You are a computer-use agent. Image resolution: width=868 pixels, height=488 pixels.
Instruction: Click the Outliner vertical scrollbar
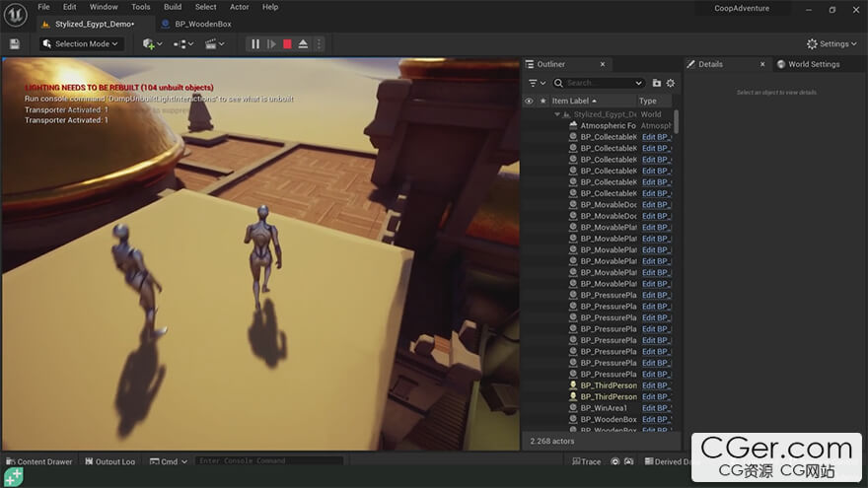coord(676,121)
